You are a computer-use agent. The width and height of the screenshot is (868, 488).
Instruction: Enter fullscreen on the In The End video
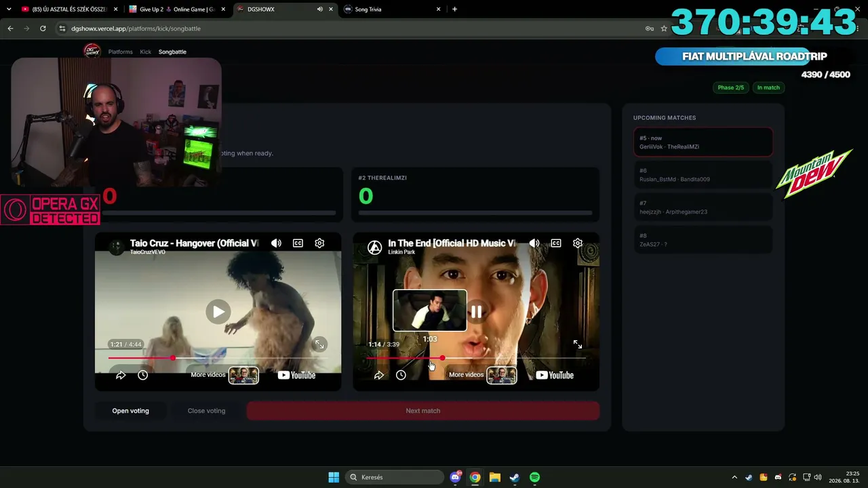[x=578, y=344]
